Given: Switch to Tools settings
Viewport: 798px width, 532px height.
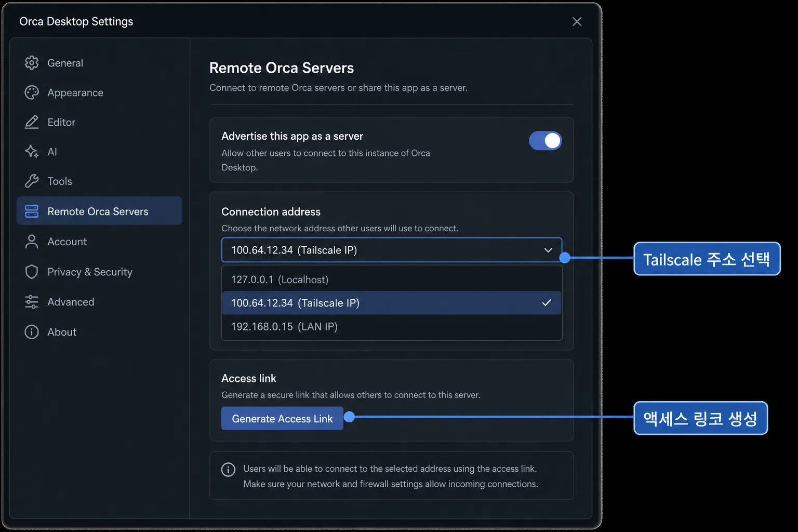Looking at the screenshot, I should pos(99,181).
